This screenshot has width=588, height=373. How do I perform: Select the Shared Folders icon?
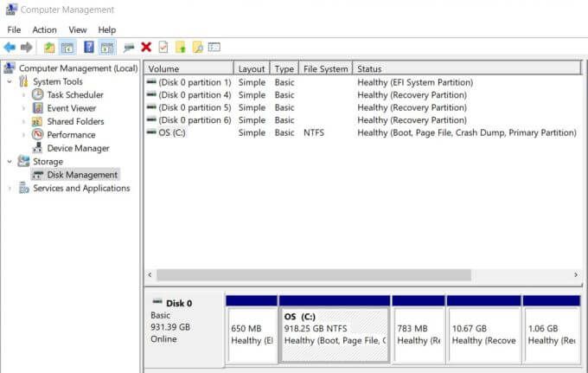point(36,121)
